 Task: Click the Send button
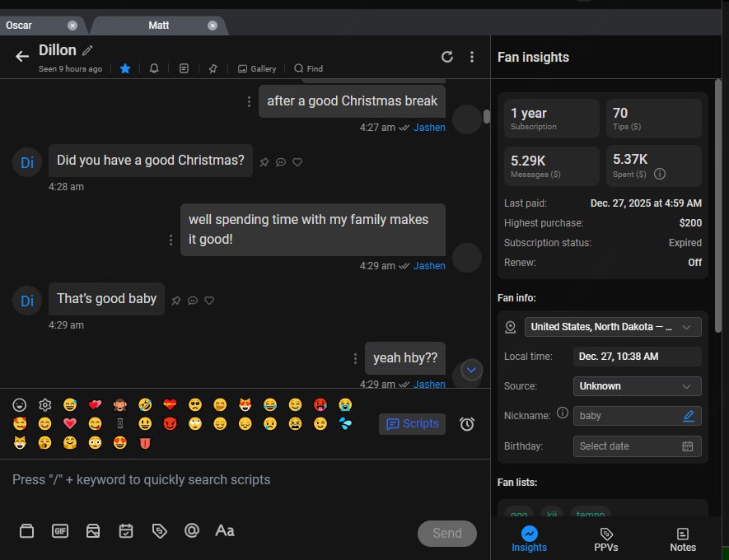(446, 533)
